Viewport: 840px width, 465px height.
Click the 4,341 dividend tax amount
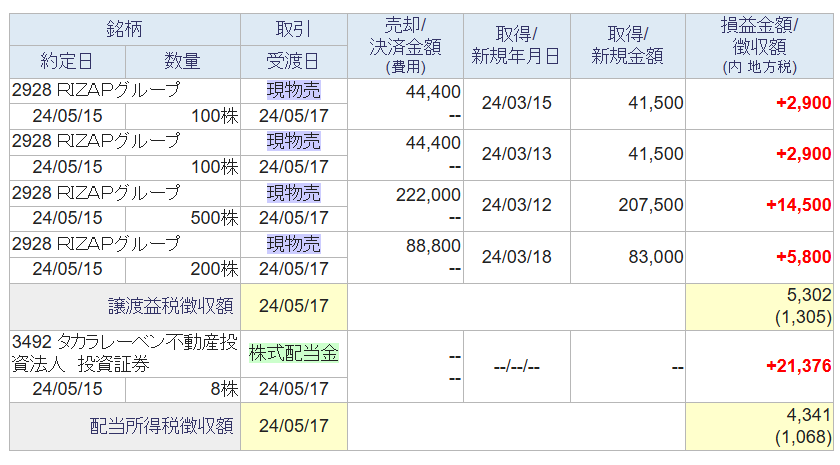pyautogui.click(x=809, y=415)
